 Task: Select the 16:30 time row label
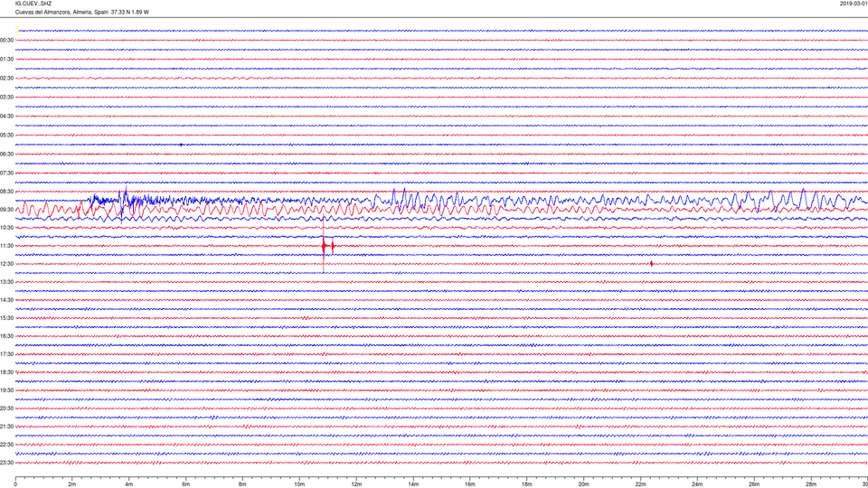[x=6, y=336]
